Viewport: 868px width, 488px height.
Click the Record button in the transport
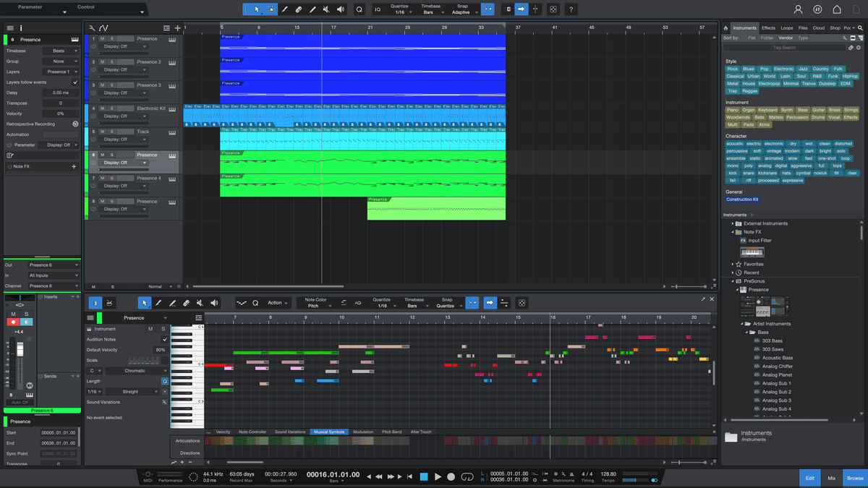tap(451, 476)
